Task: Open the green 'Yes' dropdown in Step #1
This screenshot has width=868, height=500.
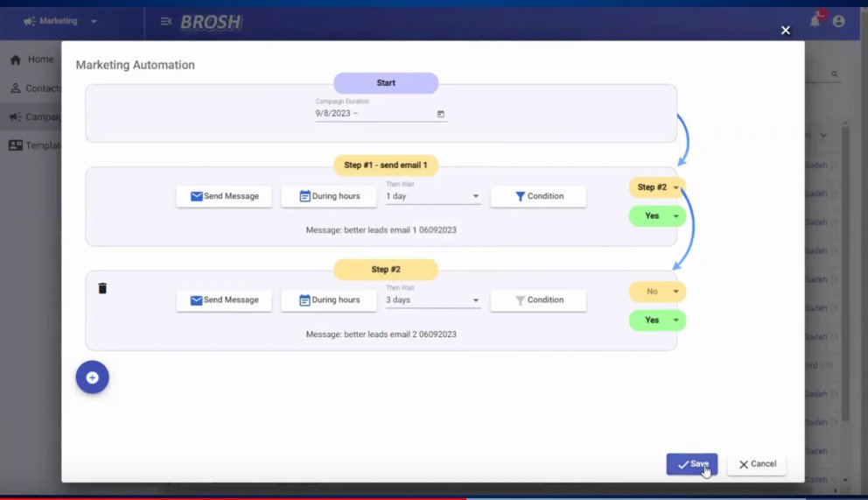Action: (x=657, y=215)
